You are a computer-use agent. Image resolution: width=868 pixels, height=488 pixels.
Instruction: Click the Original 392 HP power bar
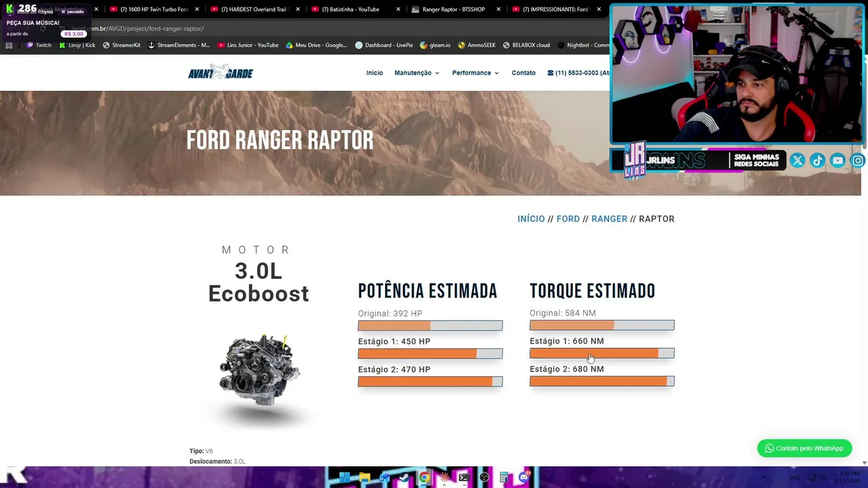[x=430, y=325]
